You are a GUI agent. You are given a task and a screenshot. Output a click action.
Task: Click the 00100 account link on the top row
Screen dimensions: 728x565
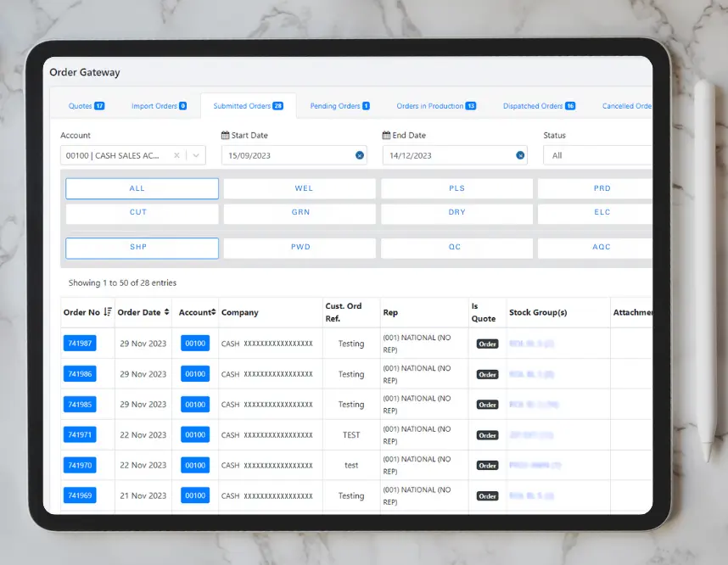(194, 343)
